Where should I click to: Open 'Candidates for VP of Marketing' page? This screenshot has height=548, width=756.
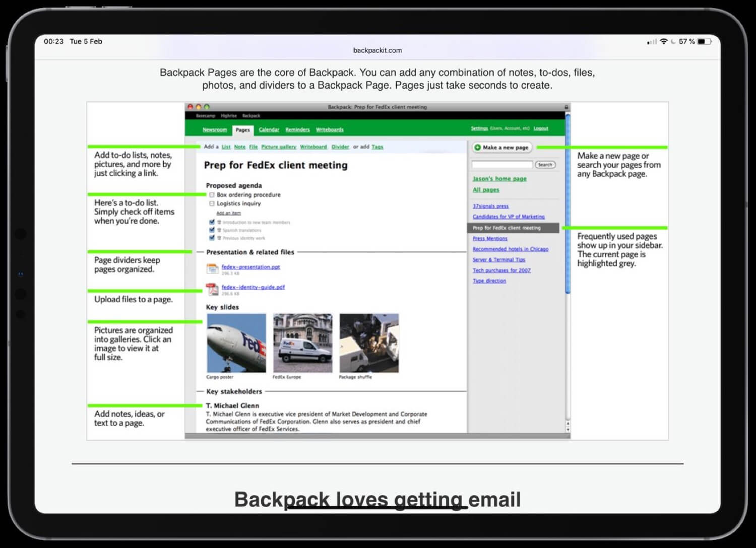[509, 217]
